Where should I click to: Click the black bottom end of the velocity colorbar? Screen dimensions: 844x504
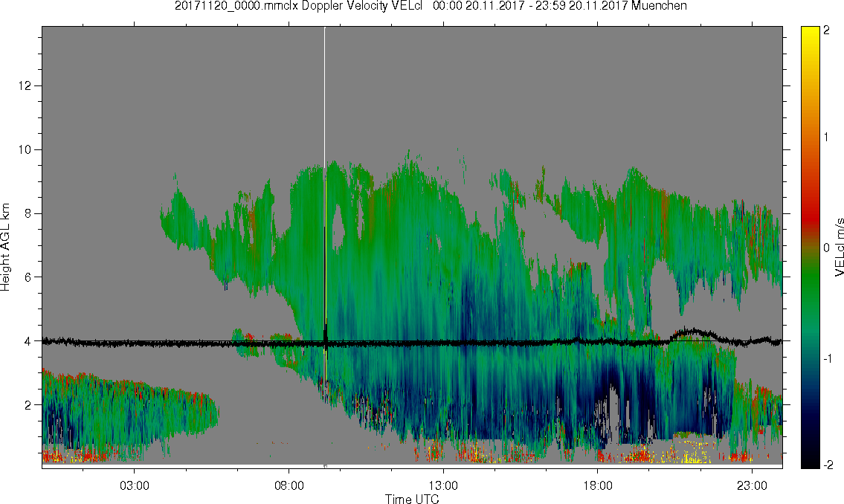(809, 462)
